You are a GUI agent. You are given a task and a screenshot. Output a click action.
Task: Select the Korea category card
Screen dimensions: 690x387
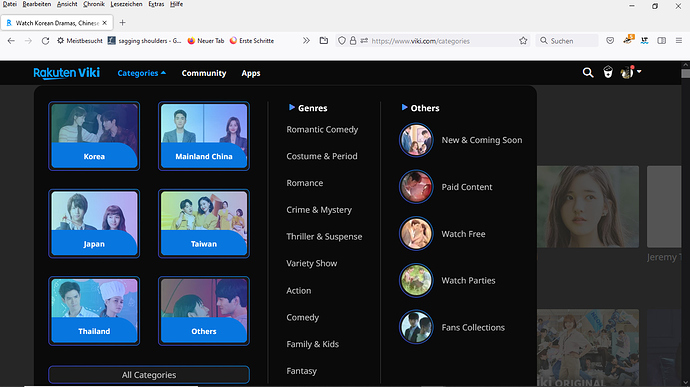pyautogui.click(x=94, y=136)
